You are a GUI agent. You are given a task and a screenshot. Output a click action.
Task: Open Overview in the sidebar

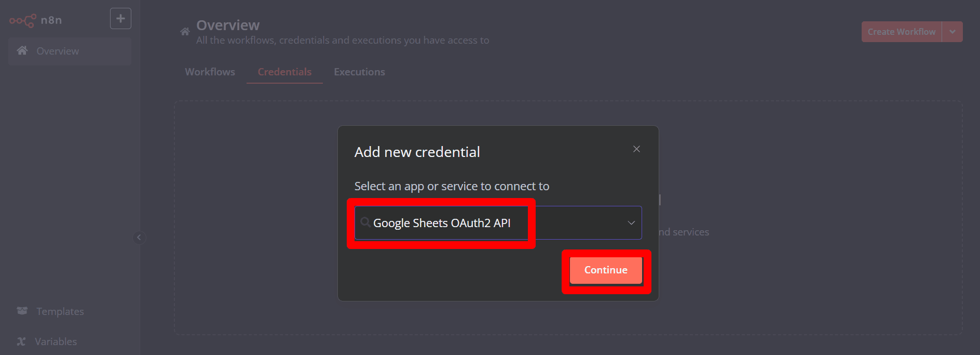[70, 51]
